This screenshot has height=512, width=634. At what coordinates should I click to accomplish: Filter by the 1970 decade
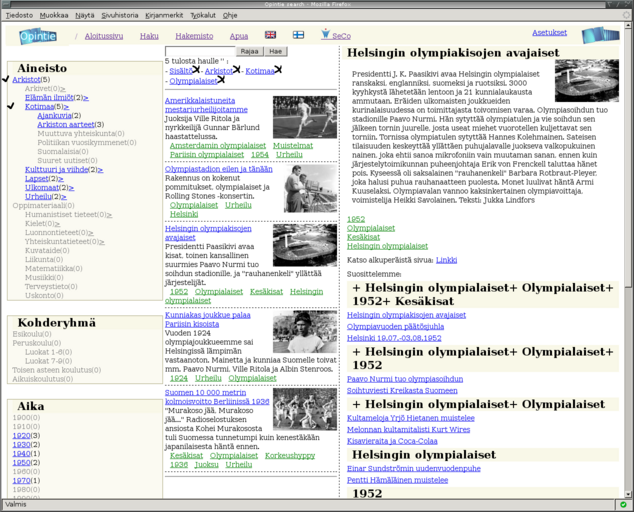click(21, 480)
